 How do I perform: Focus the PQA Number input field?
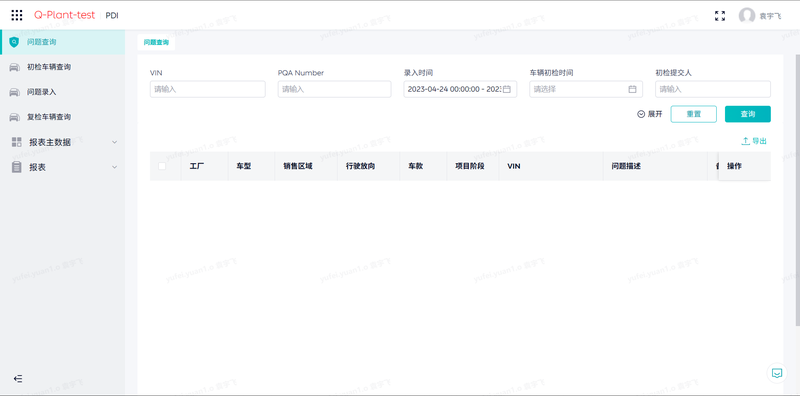click(334, 89)
